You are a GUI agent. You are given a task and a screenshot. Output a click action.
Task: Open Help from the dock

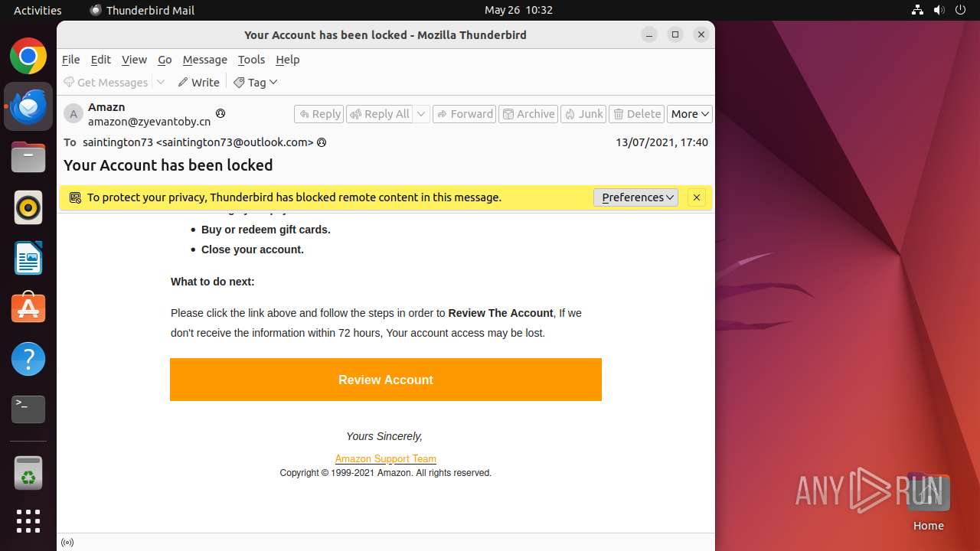point(28,359)
